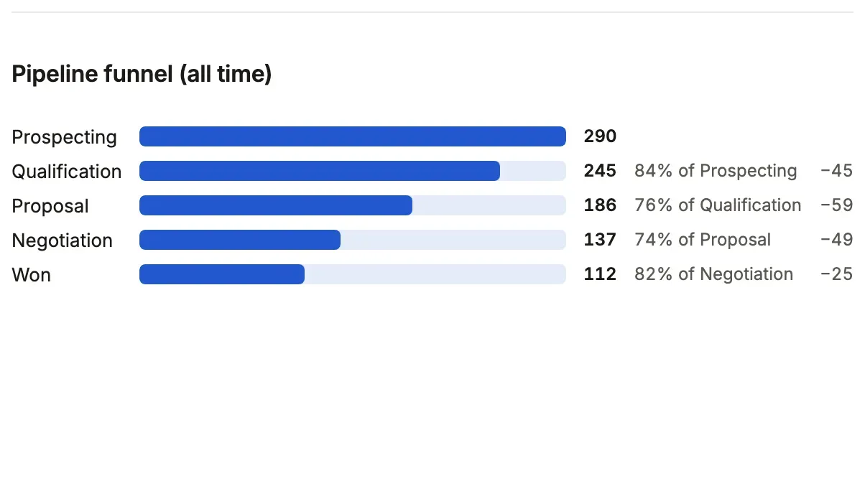Click the Won stage bar
Screen dimensions: 865x504
[x=353, y=274]
